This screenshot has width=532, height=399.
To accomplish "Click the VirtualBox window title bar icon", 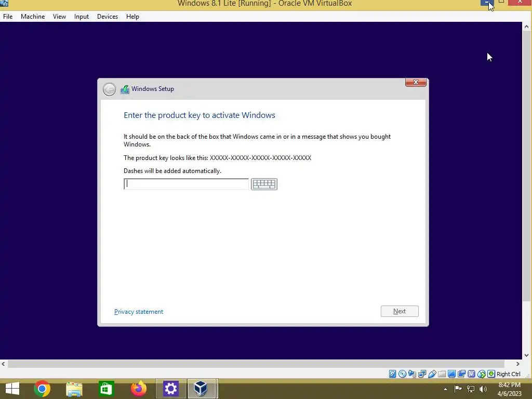I will (4, 3).
